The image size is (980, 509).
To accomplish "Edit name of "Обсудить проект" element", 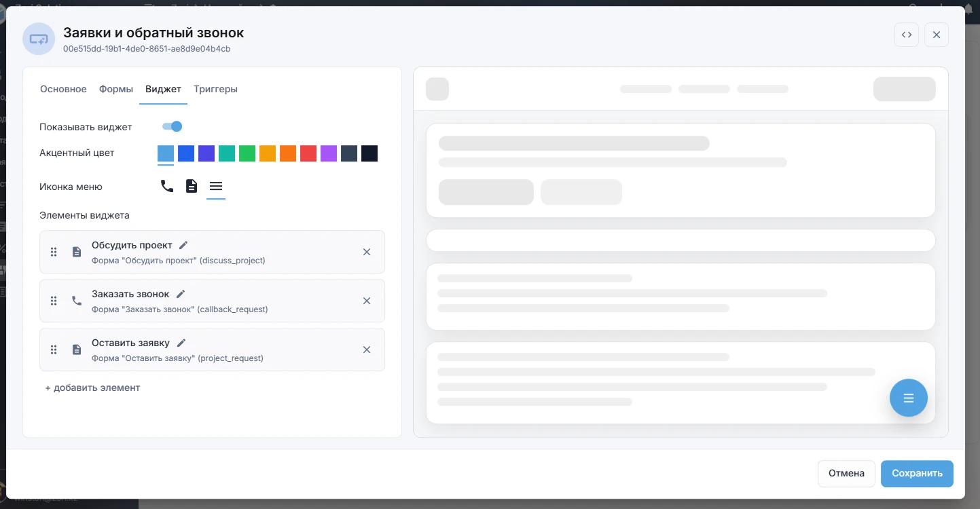I will pos(183,245).
